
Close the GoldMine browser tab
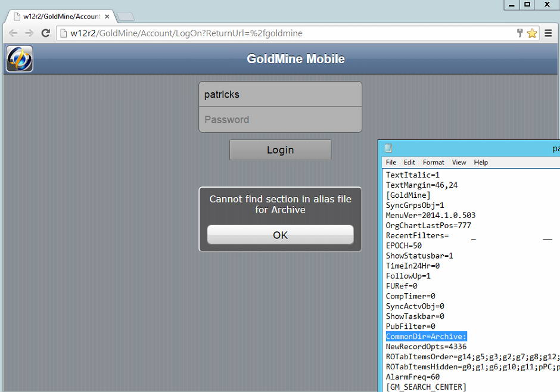[107, 17]
